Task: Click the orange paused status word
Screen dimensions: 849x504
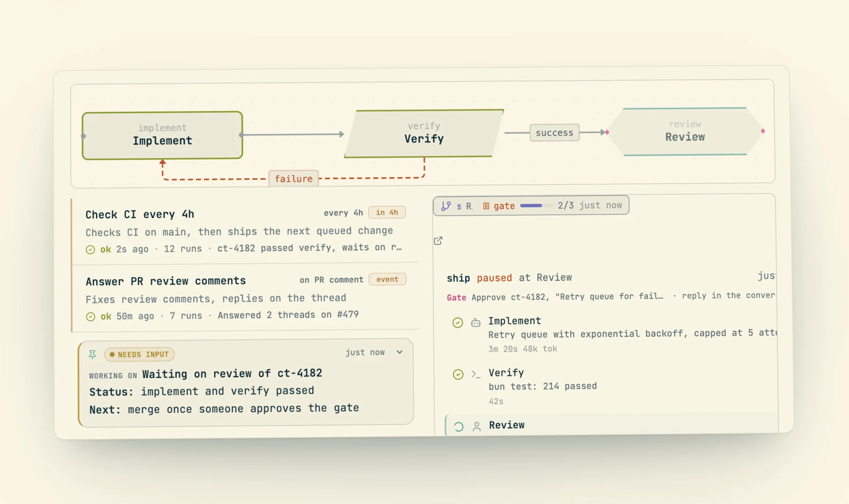Action: pyautogui.click(x=494, y=278)
